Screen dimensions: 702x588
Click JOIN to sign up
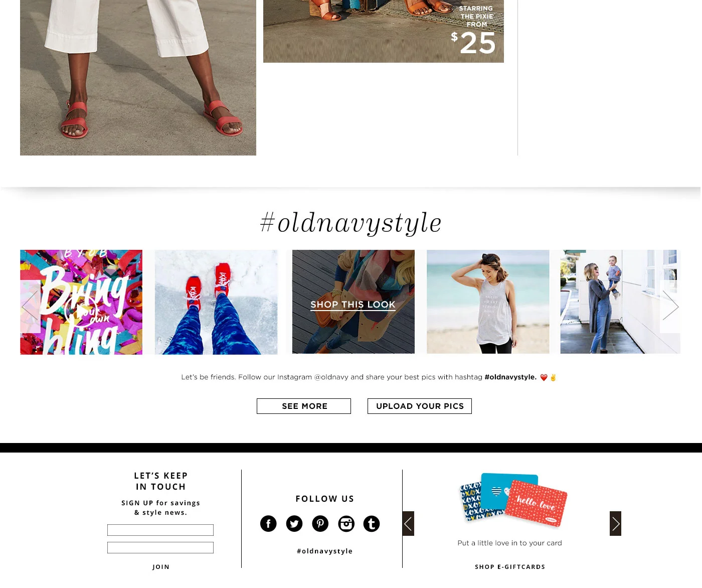161,567
